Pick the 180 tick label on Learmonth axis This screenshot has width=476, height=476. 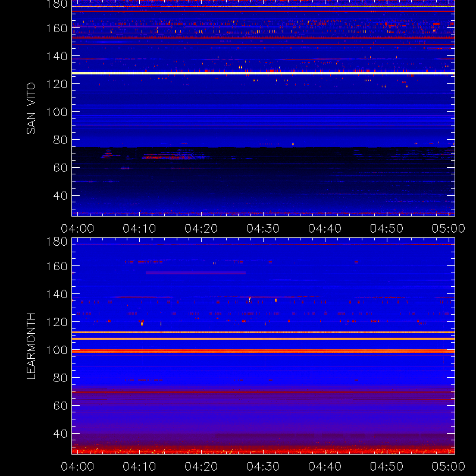[57, 242]
